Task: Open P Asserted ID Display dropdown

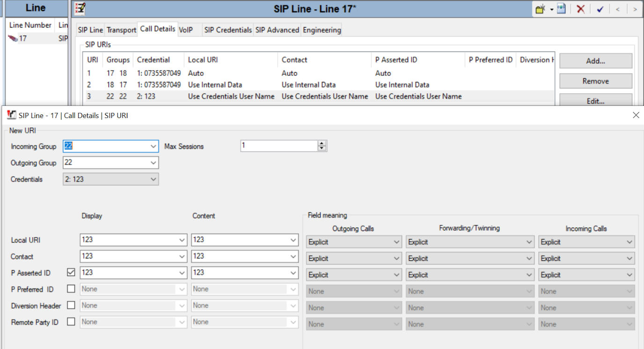Action: pyautogui.click(x=182, y=273)
